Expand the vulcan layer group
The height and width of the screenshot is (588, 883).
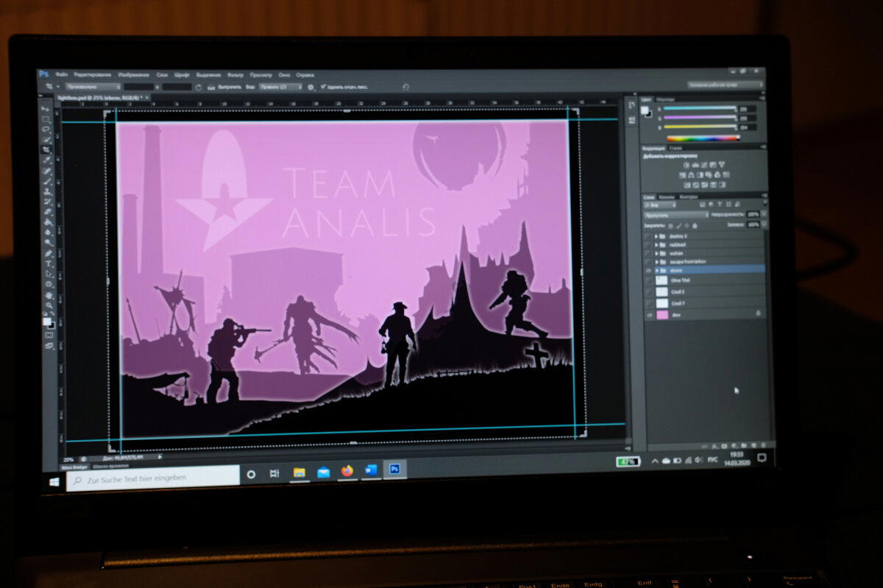(656, 253)
